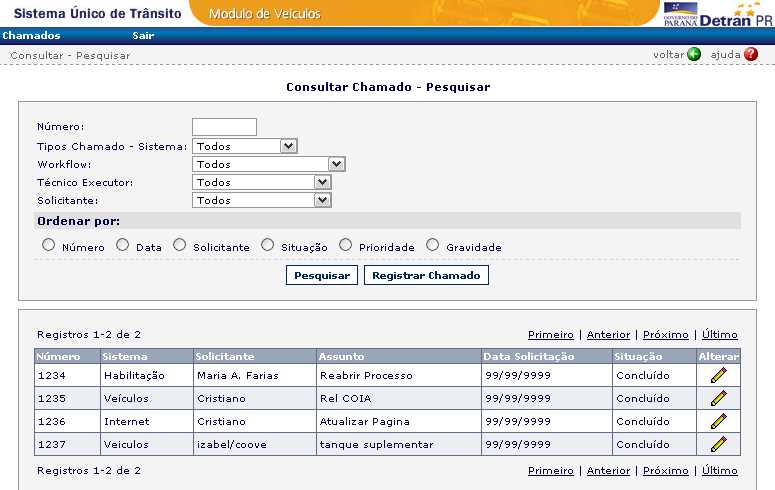Select the Número sort radio button
This screenshot has width=775, height=490.
[x=47, y=245]
